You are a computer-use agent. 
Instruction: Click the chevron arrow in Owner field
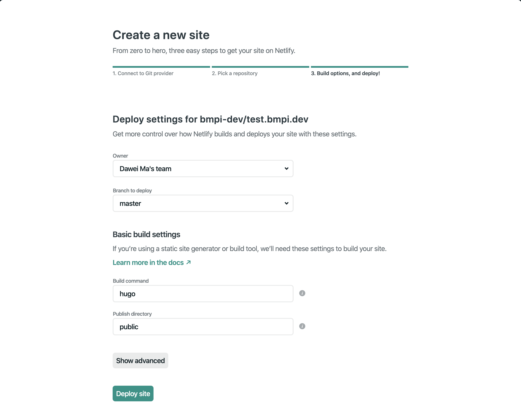click(286, 168)
